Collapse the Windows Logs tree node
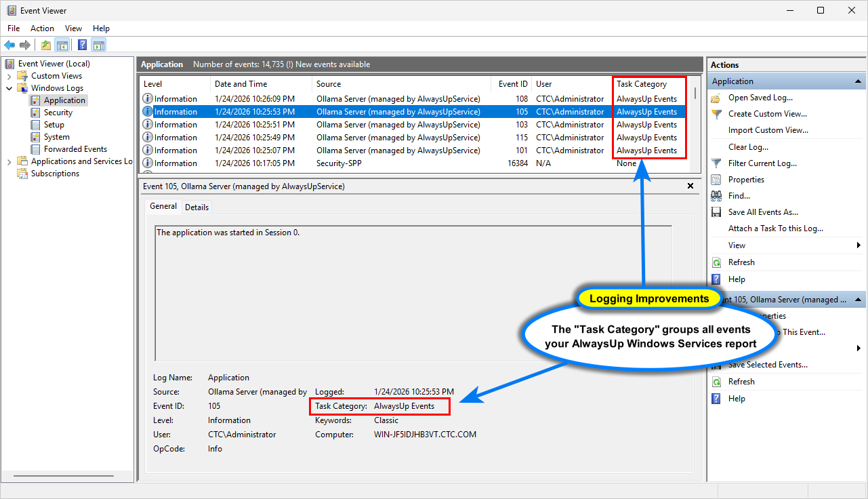Screen dimensions: 868x499 click(9, 87)
